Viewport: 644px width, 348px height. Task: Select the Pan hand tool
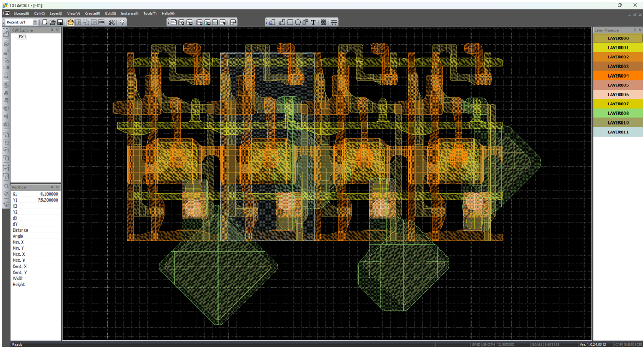click(x=70, y=22)
